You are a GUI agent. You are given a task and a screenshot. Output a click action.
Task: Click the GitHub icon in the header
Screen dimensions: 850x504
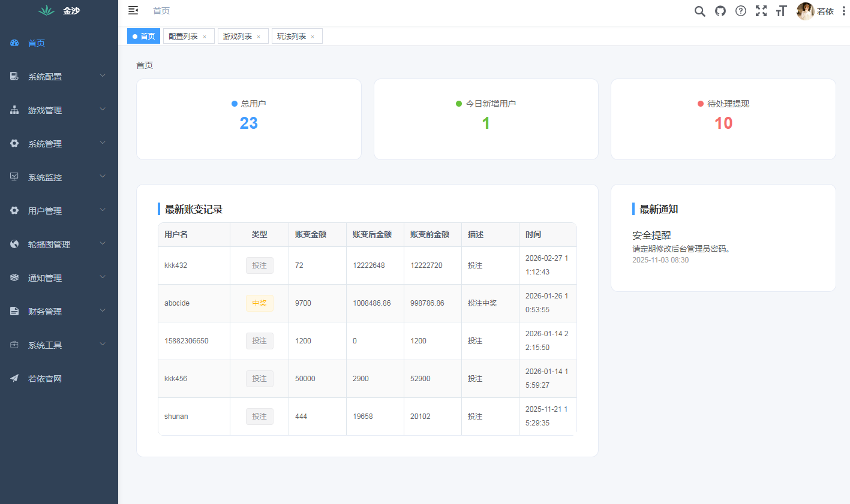point(720,11)
